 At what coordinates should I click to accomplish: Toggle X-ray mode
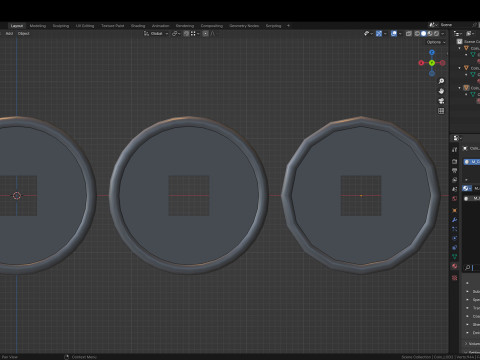(x=408, y=34)
